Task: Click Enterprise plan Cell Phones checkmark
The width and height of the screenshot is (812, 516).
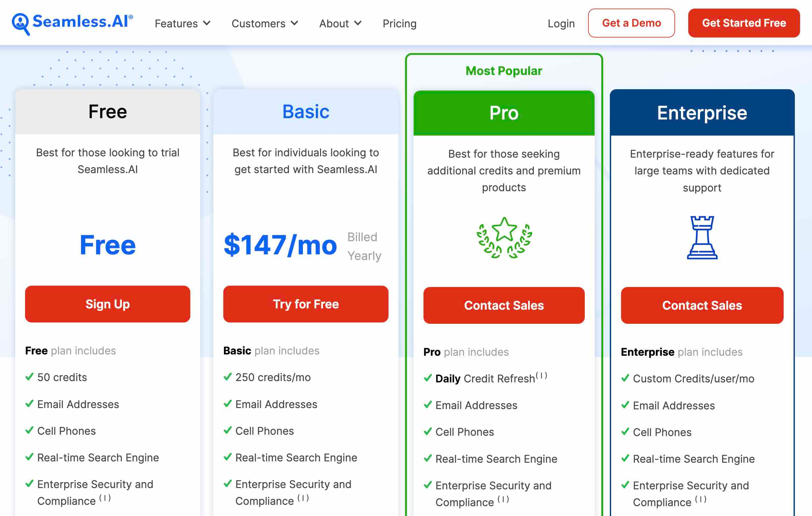Action: pos(625,431)
